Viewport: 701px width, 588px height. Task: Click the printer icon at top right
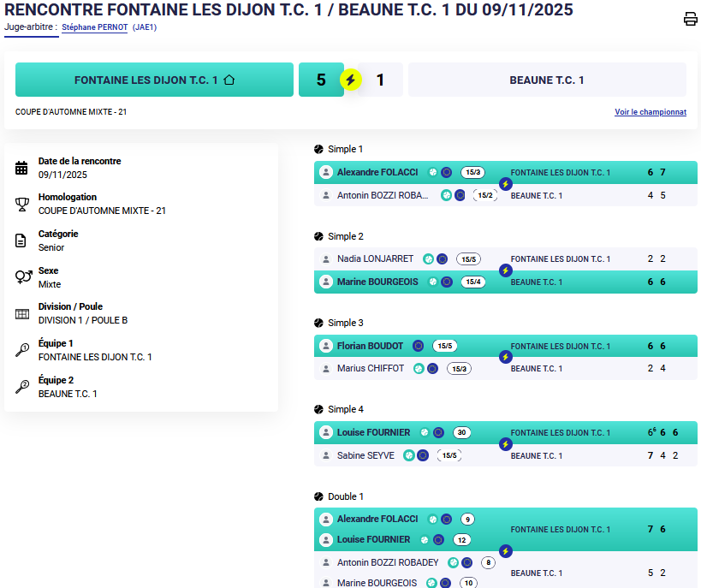pos(690,20)
